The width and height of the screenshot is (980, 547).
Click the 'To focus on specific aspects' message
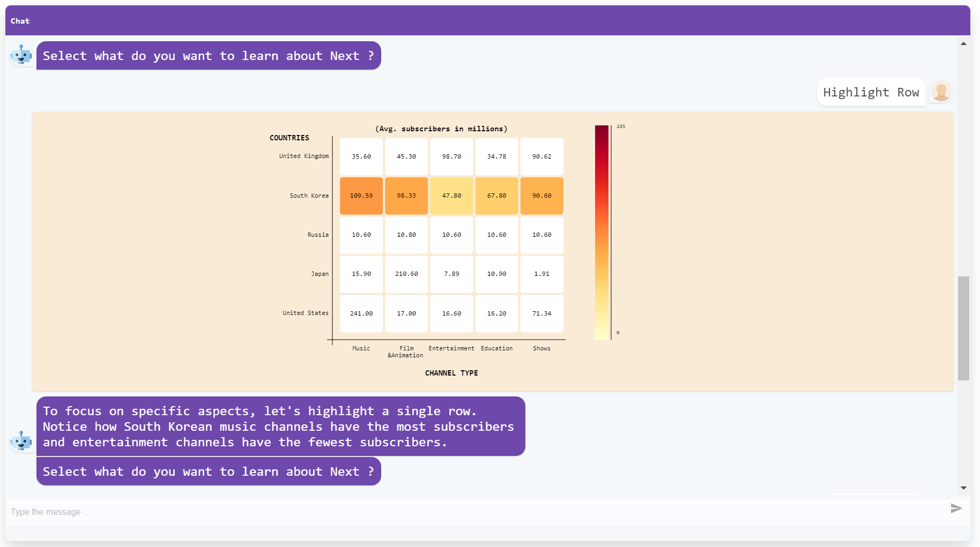[x=281, y=426]
